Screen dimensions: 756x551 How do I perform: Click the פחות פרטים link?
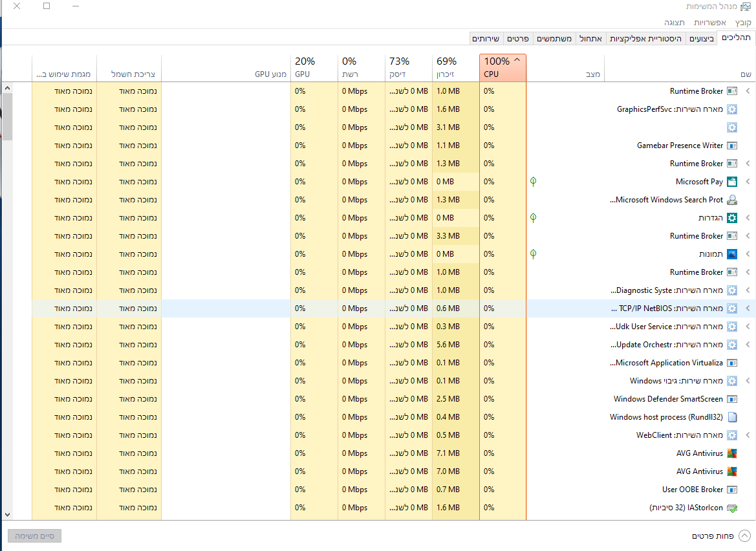pyautogui.click(x=713, y=536)
